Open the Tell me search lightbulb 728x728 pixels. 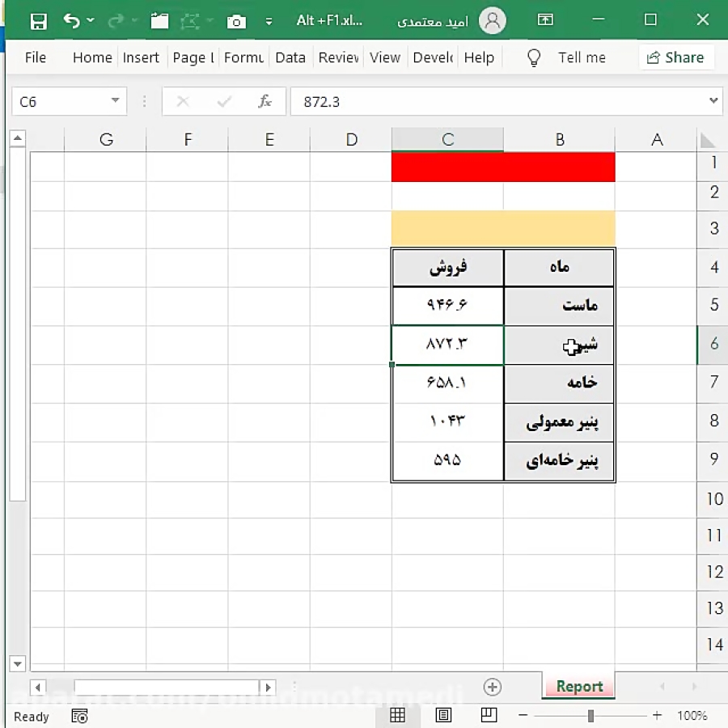click(x=534, y=57)
